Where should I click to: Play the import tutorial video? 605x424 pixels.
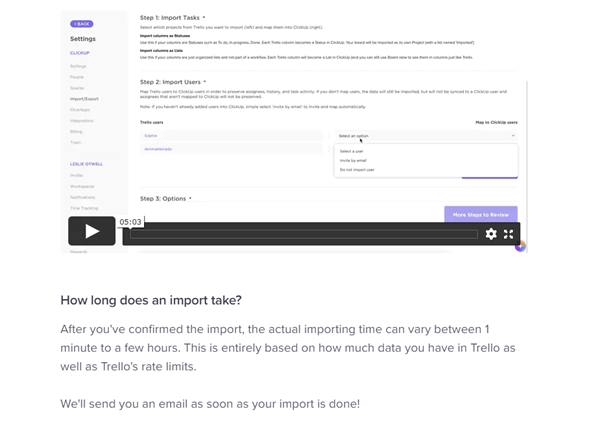click(91, 232)
